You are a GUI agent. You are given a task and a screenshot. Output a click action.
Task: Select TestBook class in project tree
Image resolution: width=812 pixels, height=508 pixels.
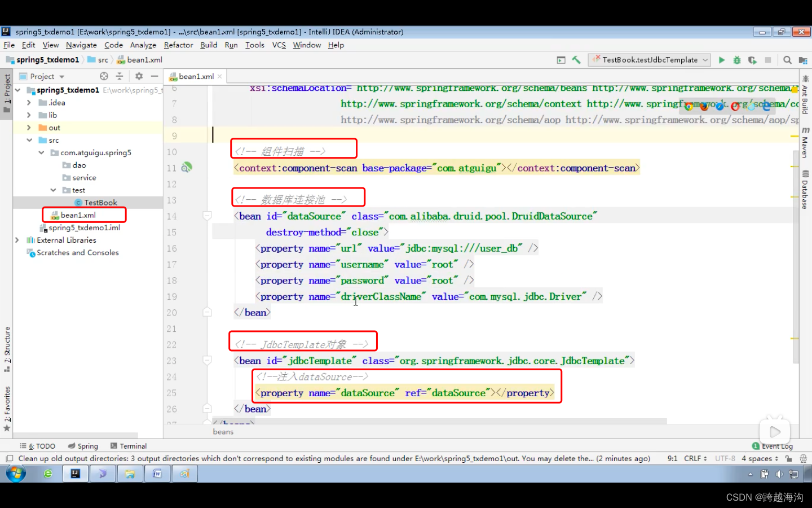(x=96, y=203)
